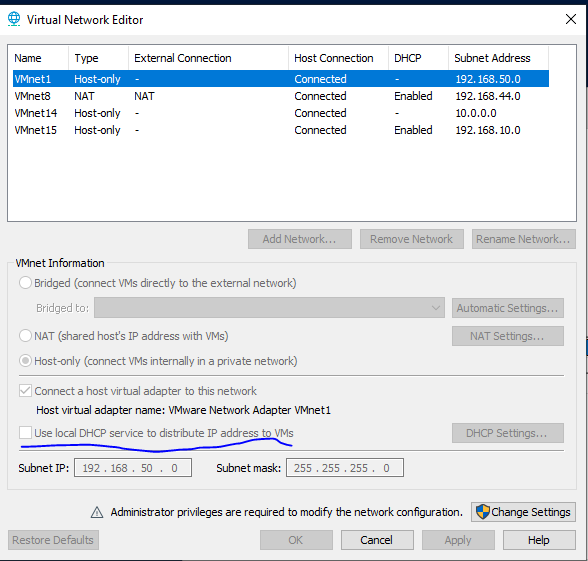Click the Subnet Address column header
This screenshot has height=561, width=588.
pos(498,58)
